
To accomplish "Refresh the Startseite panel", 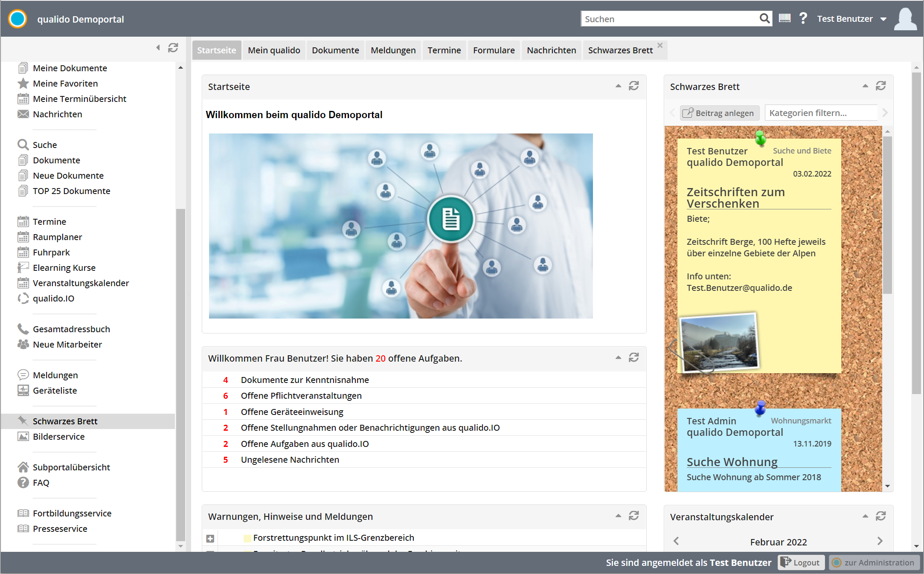I will click(x=633, y=86).
